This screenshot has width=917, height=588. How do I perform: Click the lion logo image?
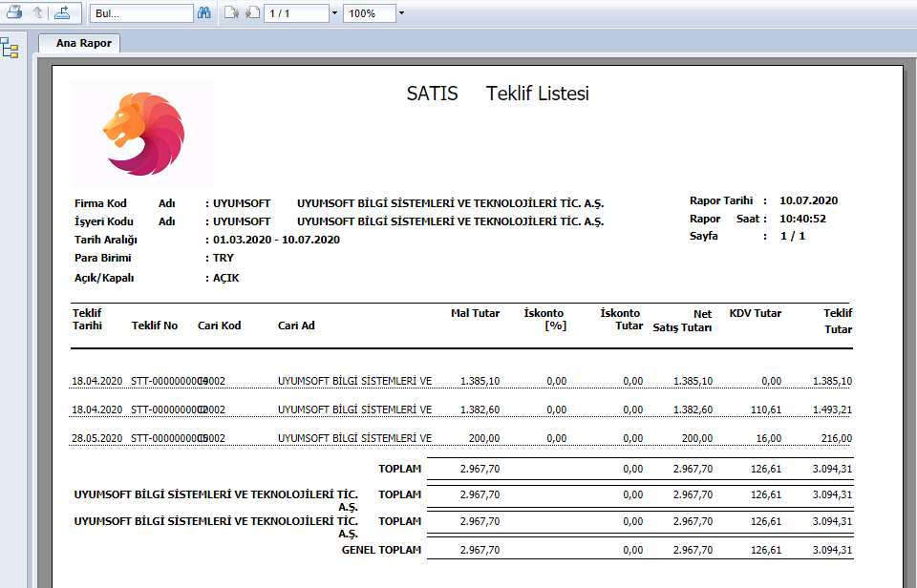tap(142, 134)
